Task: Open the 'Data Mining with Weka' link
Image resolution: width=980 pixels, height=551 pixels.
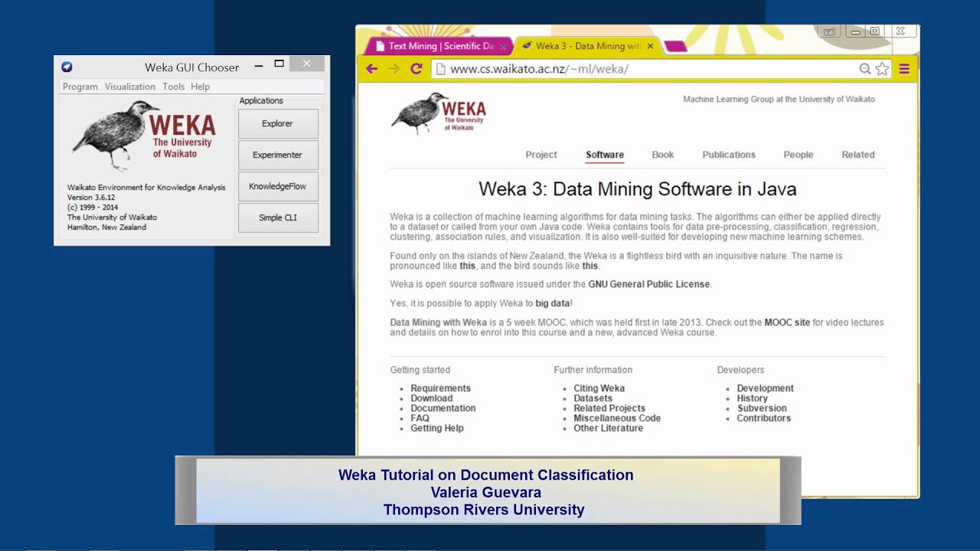Action: tap(438, 323)
